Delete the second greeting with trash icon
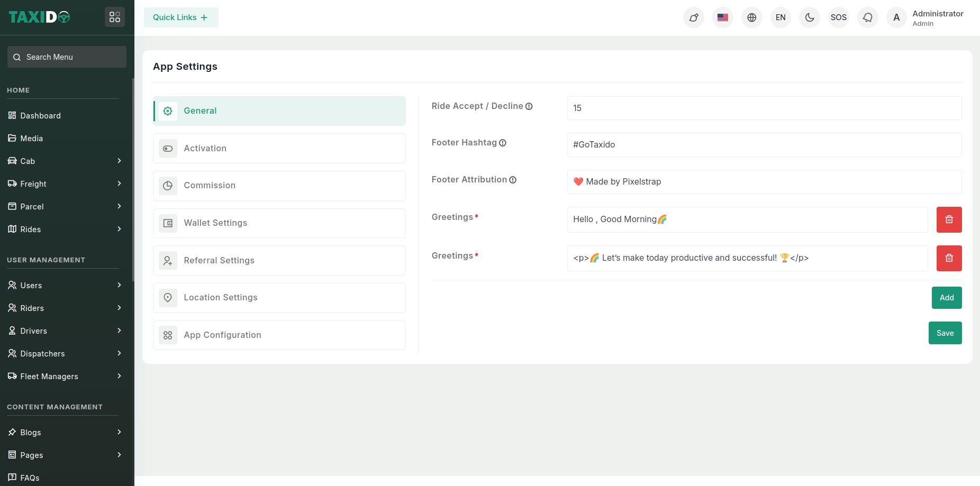This screenshot has height=486, width=980. pyautogui.click(x=949, y=258)
